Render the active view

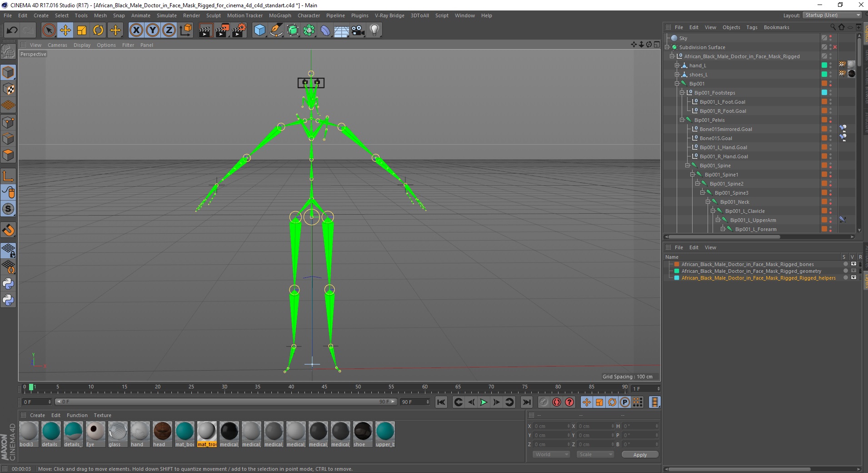pyautogui.click(x=205, y=30)
